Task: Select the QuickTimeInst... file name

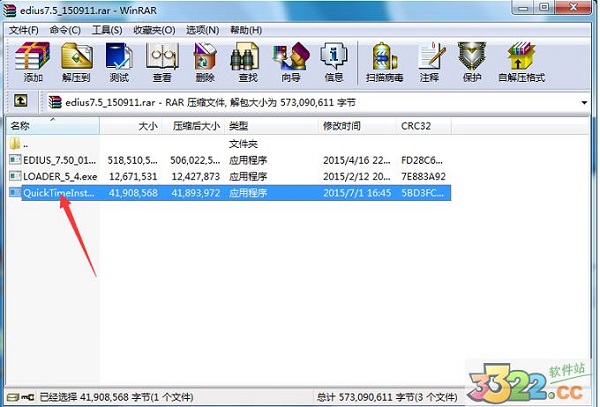Action: click(59, 193)
